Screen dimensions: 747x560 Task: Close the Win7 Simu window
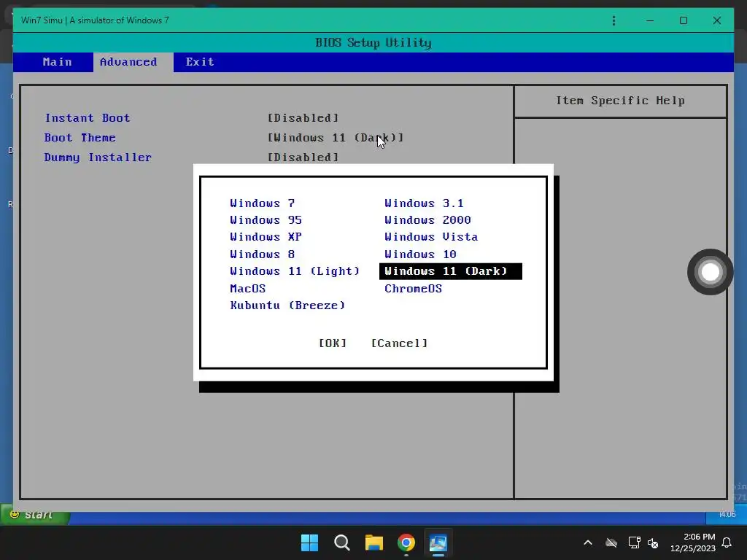pos(716,20)
